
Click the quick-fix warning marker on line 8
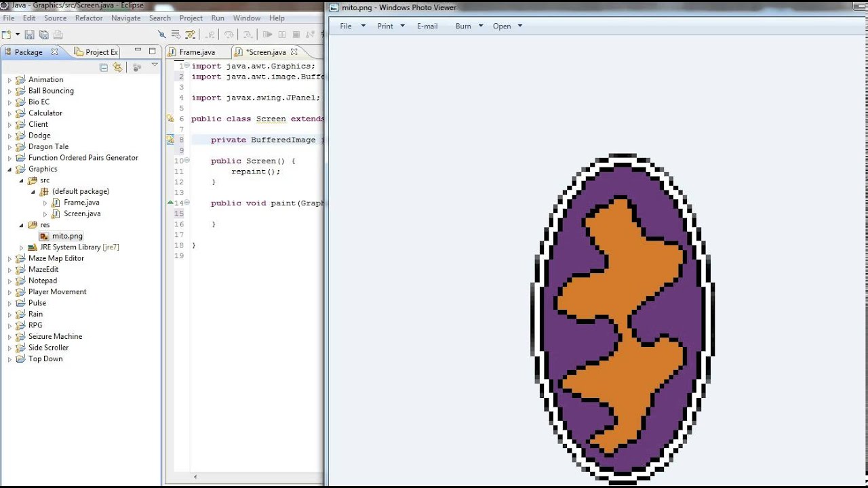tap(170, 140)
